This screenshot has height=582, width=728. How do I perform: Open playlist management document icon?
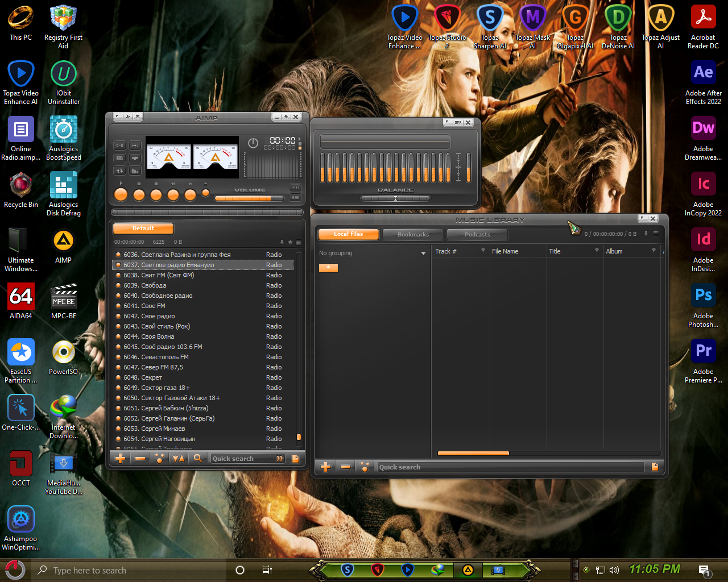(x=295, y=459)
